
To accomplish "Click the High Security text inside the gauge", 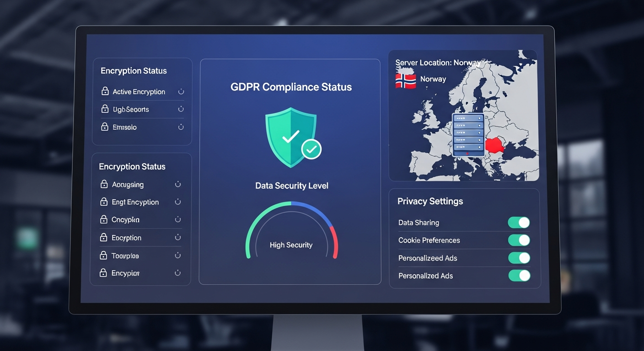I will tap(291, 245).
